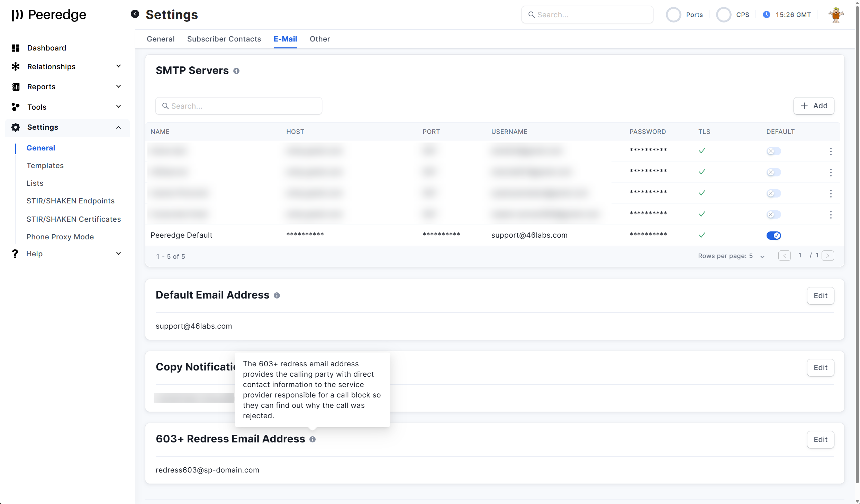This screenshot has width=860, height=504.
Task: Switch to the Subscriber Contacts tab
Action: coord(224,39)
